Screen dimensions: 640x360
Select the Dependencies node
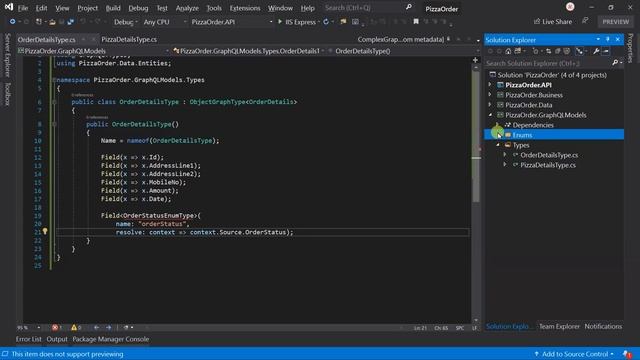tap(533, 125)
